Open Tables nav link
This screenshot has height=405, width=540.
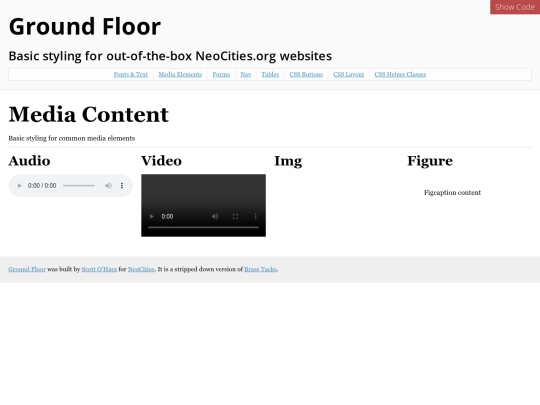270,74
